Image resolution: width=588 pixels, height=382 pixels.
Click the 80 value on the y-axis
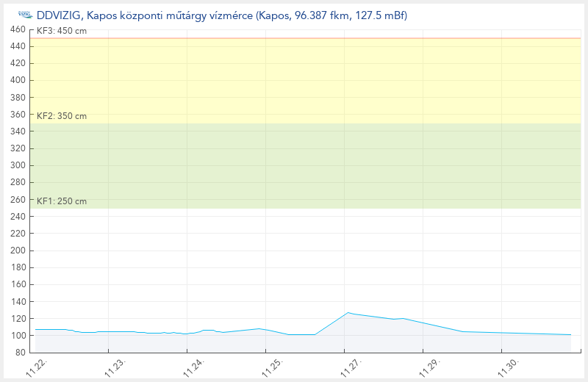tap(20, 353)
